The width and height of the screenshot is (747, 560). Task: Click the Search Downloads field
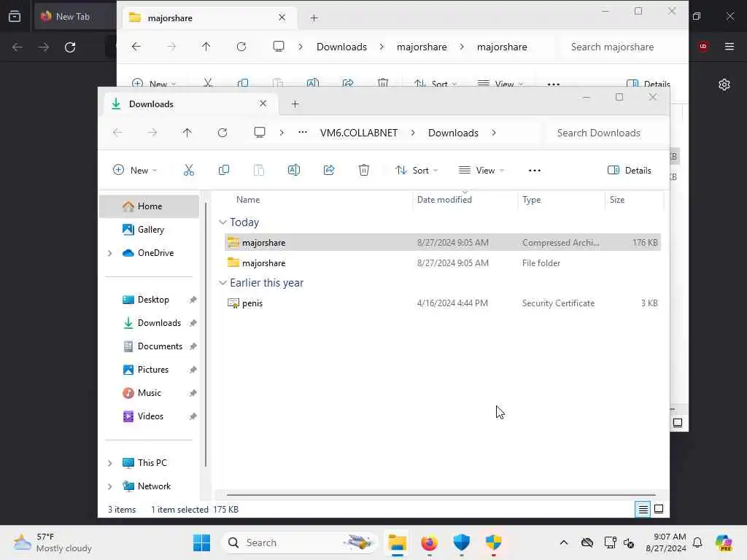point(606,133)
